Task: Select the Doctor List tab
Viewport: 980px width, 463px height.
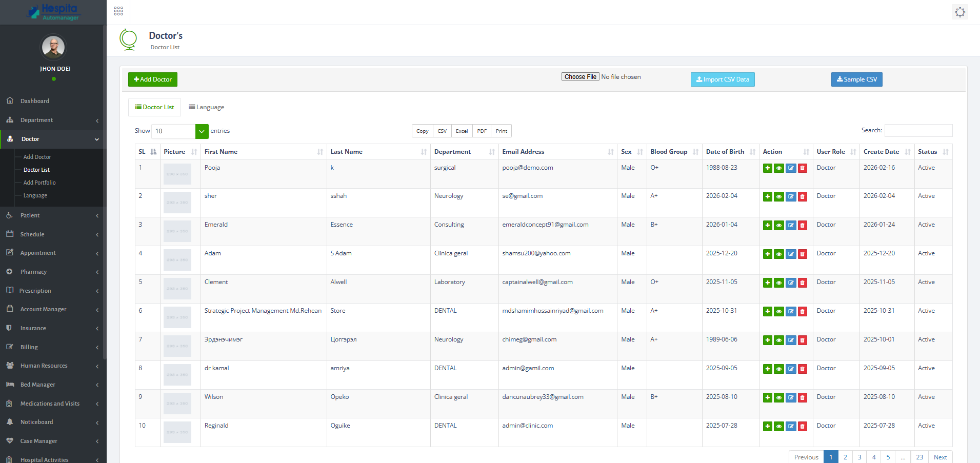Action: (x=154, y=107)
